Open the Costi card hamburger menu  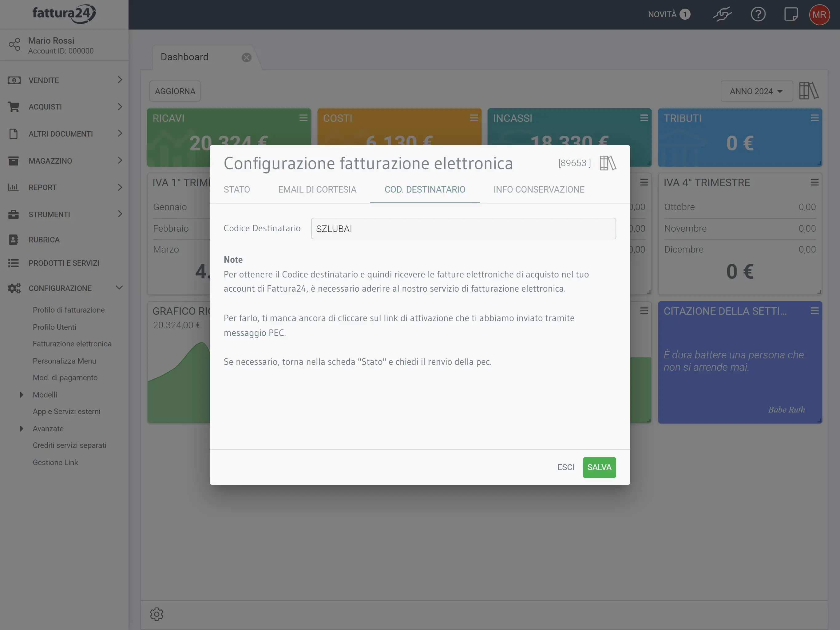474,118
